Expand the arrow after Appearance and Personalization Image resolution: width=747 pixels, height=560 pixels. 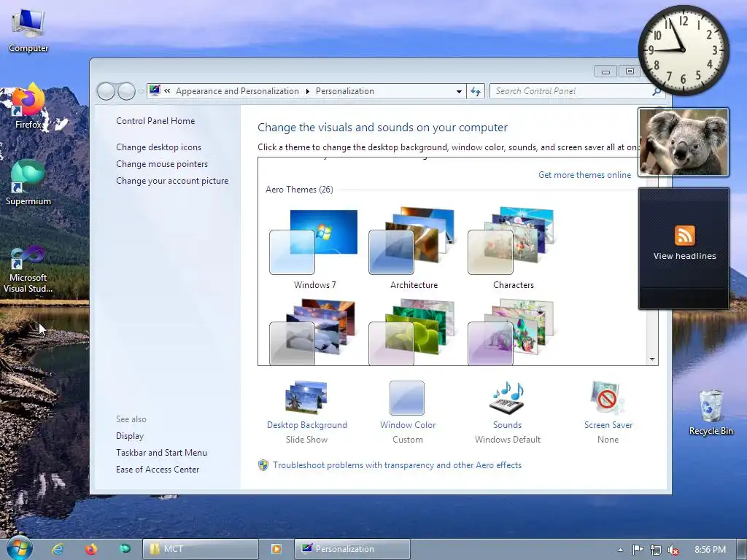click(x=307, y=91)
